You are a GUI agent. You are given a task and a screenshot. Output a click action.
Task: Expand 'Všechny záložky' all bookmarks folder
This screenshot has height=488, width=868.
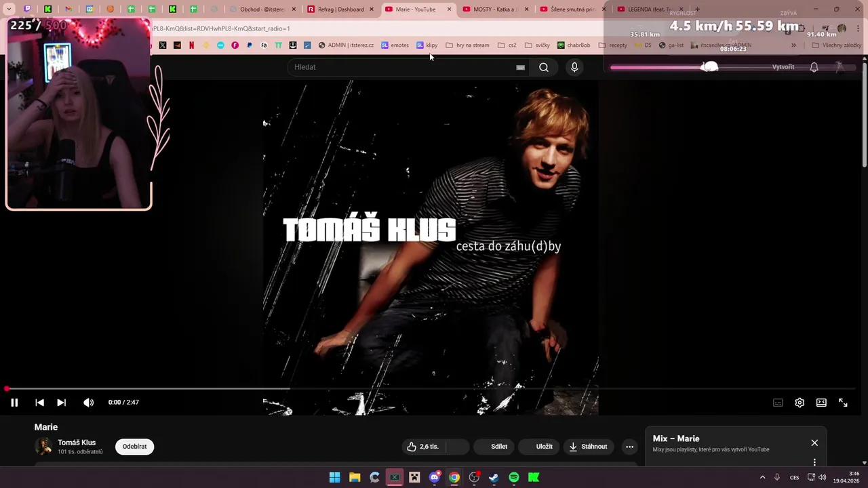point(836,45)
